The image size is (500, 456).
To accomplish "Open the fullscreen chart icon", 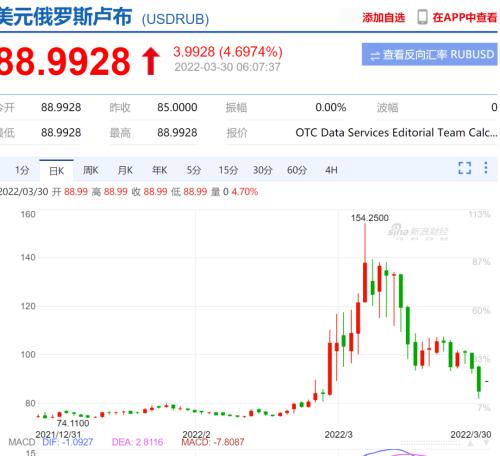I will (x=465, y=168).
